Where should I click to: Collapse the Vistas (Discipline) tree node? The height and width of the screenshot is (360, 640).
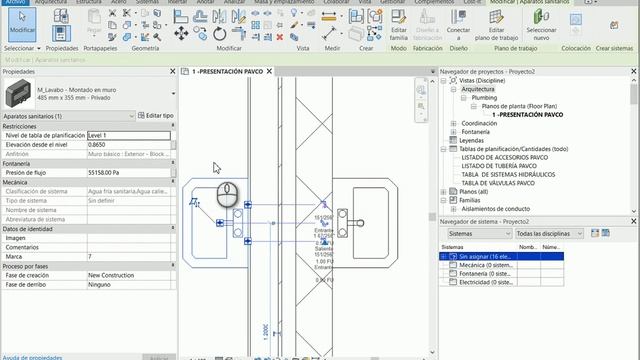click(x=443, y=81)
